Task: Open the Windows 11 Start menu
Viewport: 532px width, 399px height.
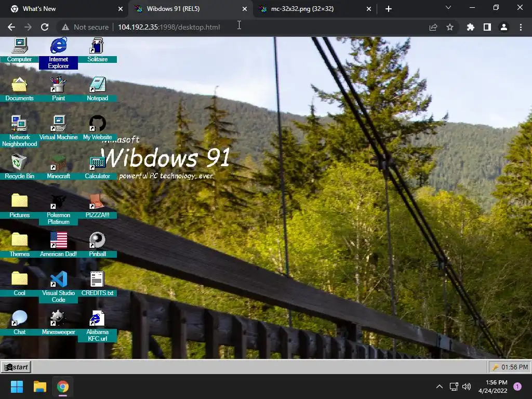Action: click(17, 387)
